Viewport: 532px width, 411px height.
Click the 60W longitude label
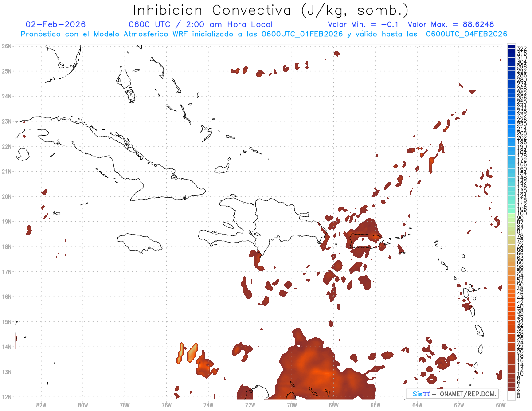501,405
